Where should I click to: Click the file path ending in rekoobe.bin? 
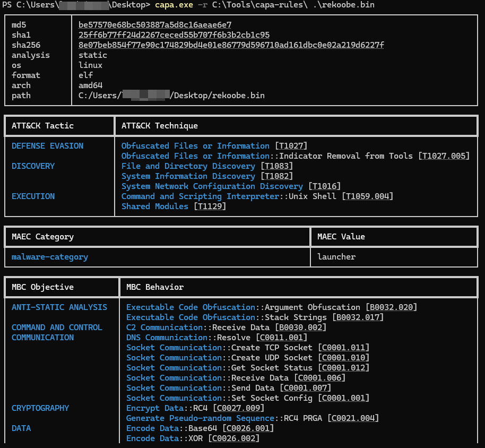pyautogui.click(x=171, y=96)
